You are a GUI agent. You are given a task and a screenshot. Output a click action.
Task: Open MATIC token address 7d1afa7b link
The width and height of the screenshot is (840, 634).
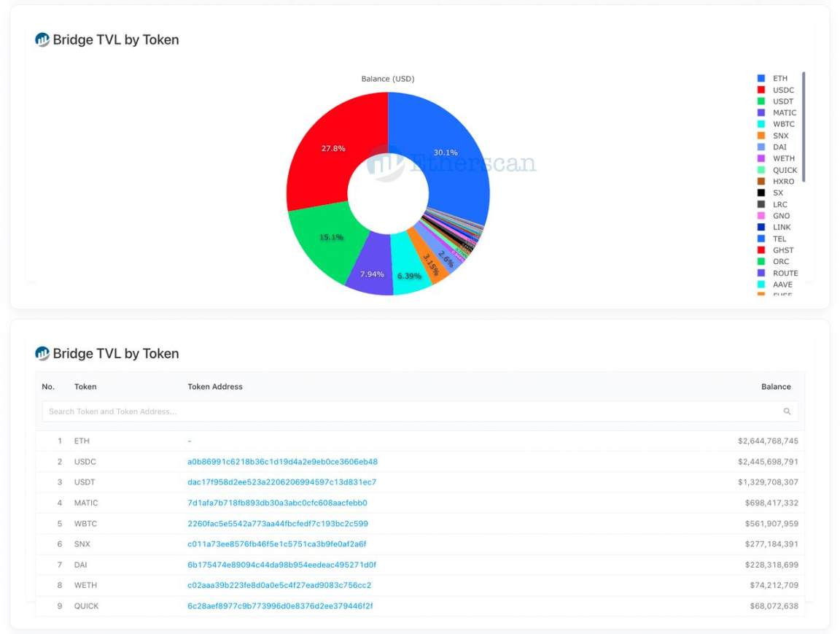(277, 503)
